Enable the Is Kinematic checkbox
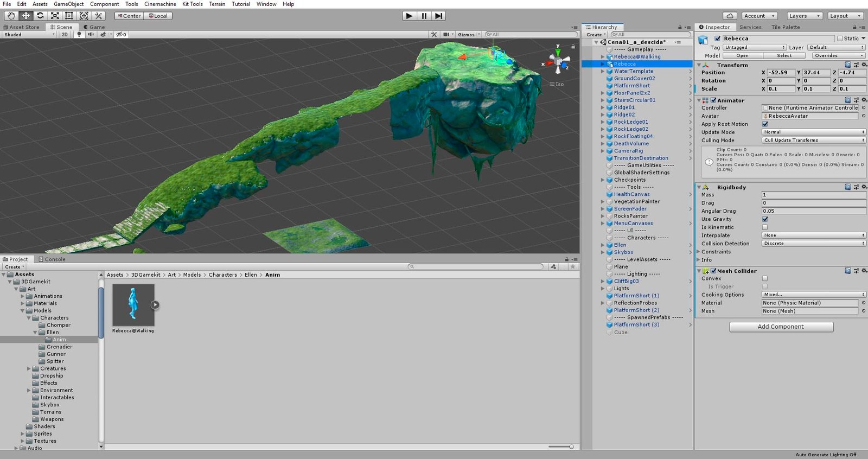The image size is (868, 459). coord(765,227)
